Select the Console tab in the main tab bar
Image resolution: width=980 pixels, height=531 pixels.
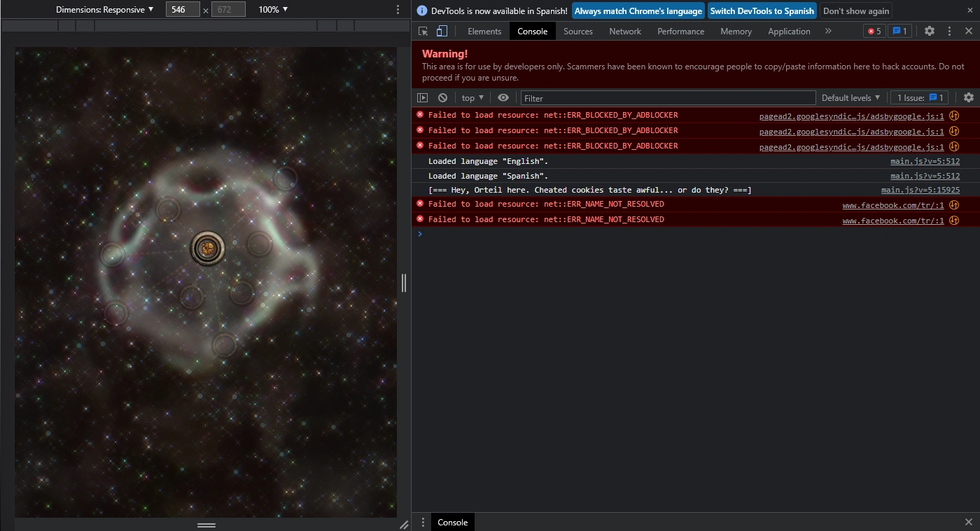533,31
